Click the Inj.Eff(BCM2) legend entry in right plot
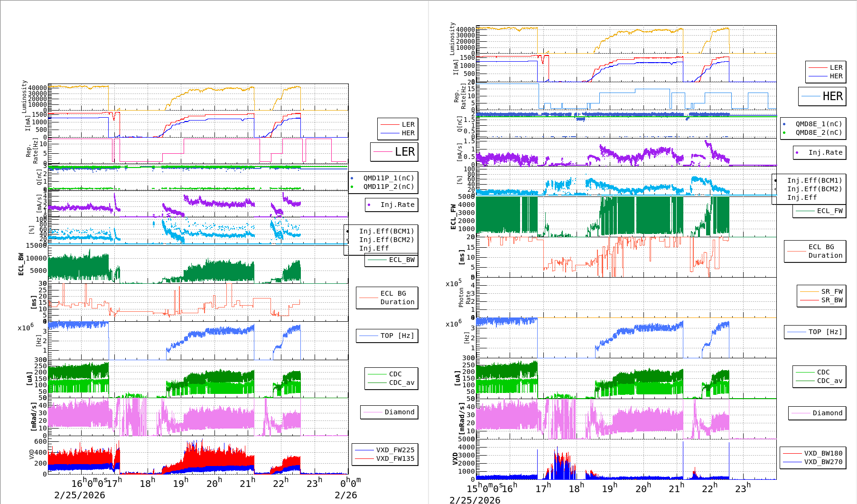This screenshot has height=504, width=857. (814, 189)
